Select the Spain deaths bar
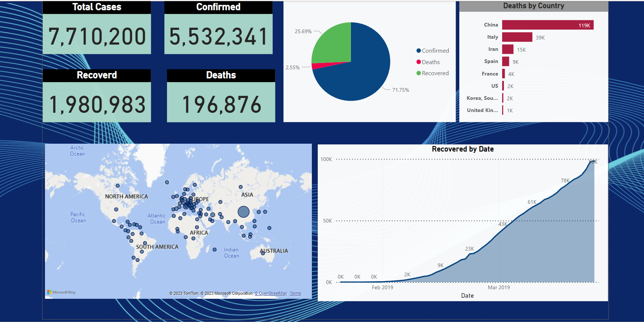644x322 pixels. (505, 62)
